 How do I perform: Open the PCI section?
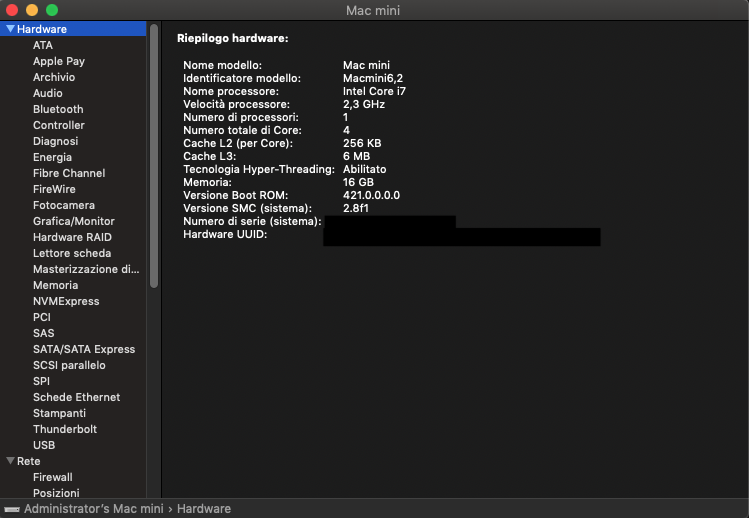[42, 317]
